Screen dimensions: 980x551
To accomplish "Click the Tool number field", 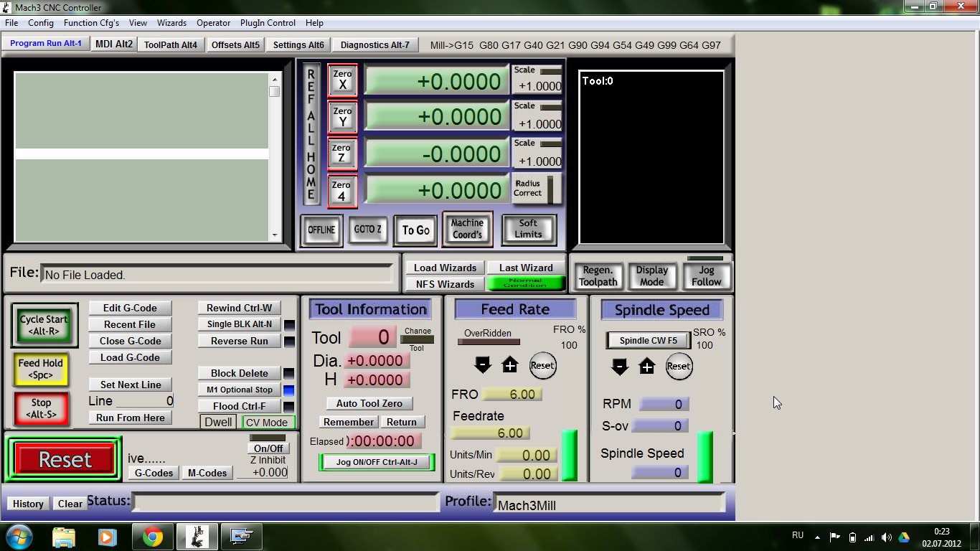I will (x=372, y=337).
